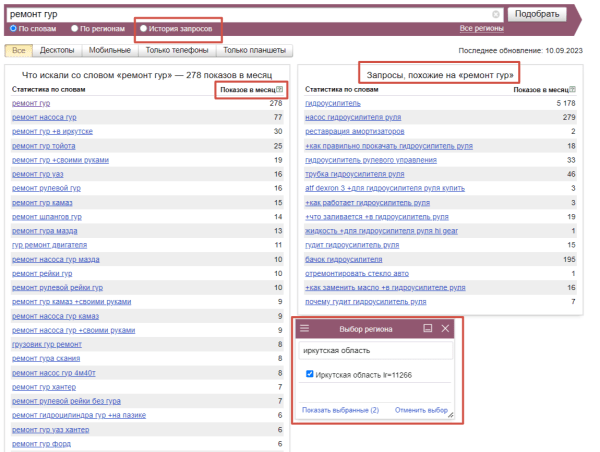This screenshot has width=600, height=452.
Task: Open the hamburger menu in the region popup
Action: (306, 328)
